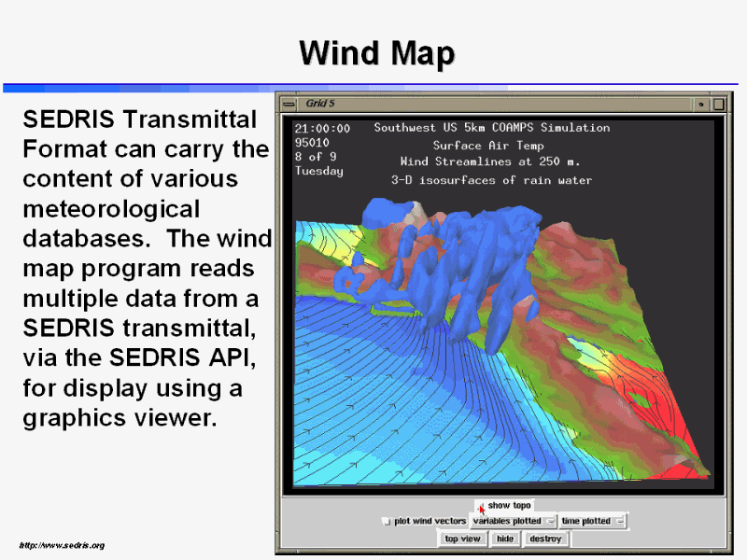This screenshot has width=747, height=560.
Task: Open the Grid 5 window menu icon
Action: (x=289, y=104)
